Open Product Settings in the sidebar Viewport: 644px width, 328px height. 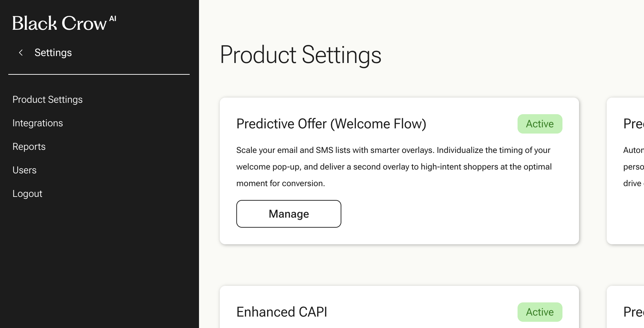click(x=47, y=100)
